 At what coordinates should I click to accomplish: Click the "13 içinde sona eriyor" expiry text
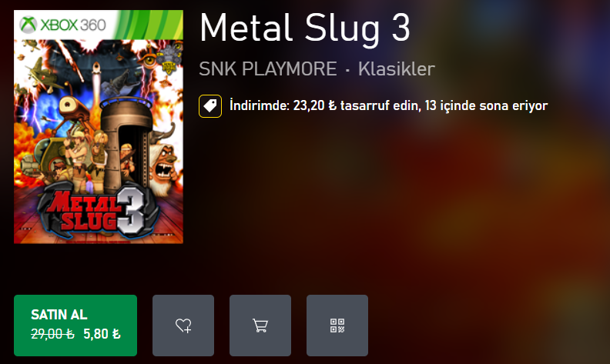pyautogui.click(x=486, y=105)
